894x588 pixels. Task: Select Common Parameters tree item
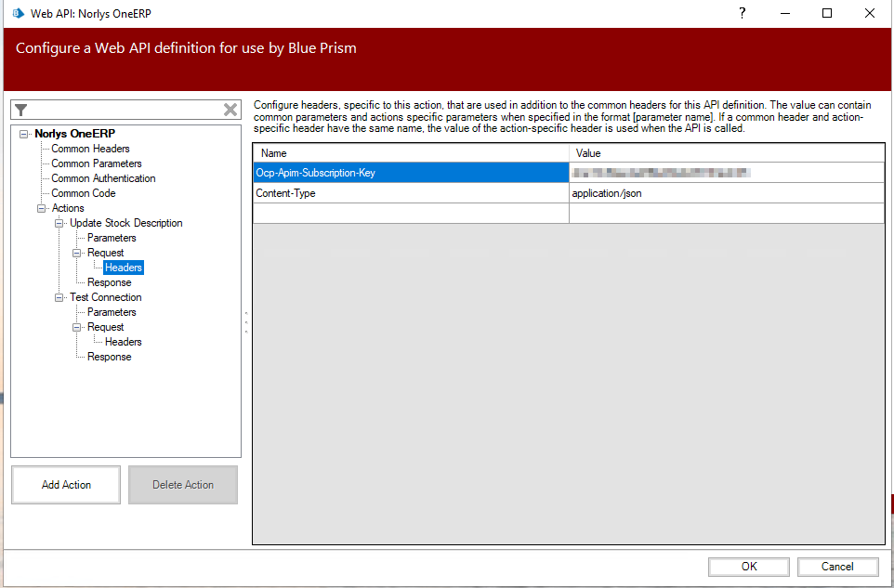pyautogui.click(x=96, y=163)
